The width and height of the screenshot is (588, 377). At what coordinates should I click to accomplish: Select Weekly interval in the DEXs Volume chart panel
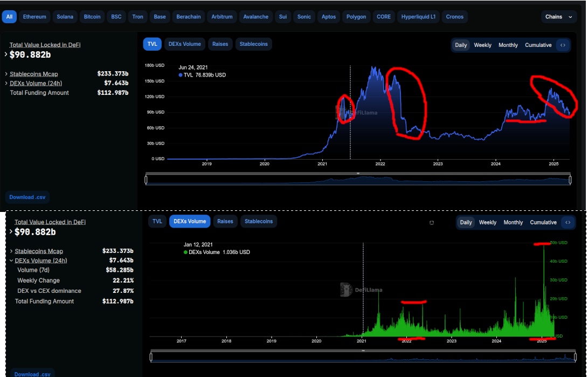coord(488,222)
